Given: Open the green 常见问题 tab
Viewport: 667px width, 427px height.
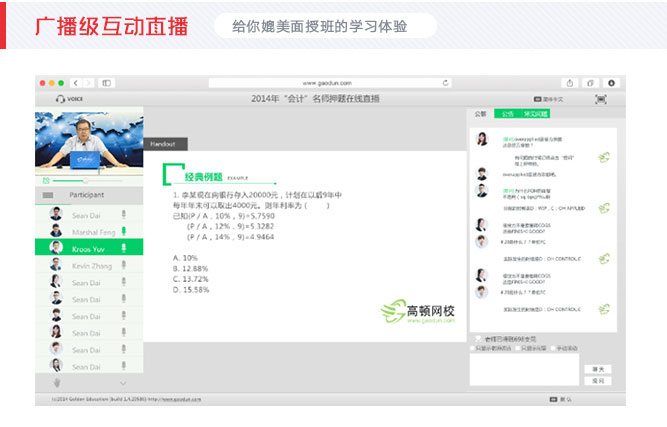Looking at the screenshot, I should point(536,114).
